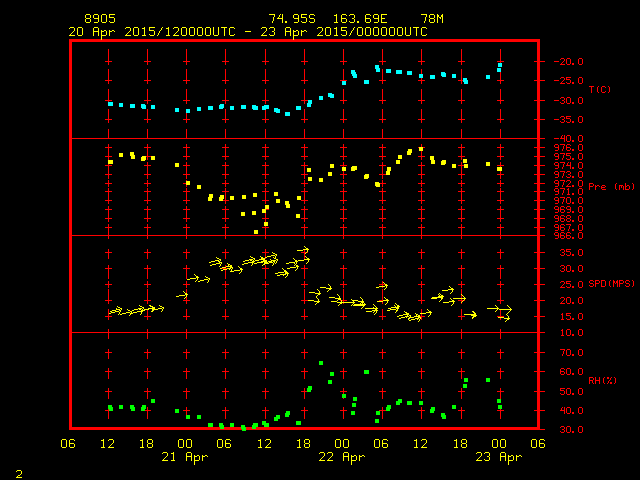Click the 973.0 pressure tick label
This screenshot has width=640, height=480.
coord(568,174)
